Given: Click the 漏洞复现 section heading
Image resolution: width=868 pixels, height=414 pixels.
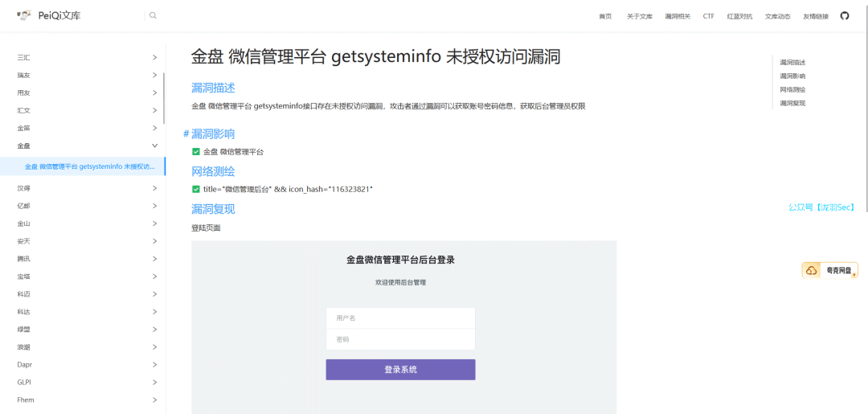Looking at the screenshot, I should 213,209.
